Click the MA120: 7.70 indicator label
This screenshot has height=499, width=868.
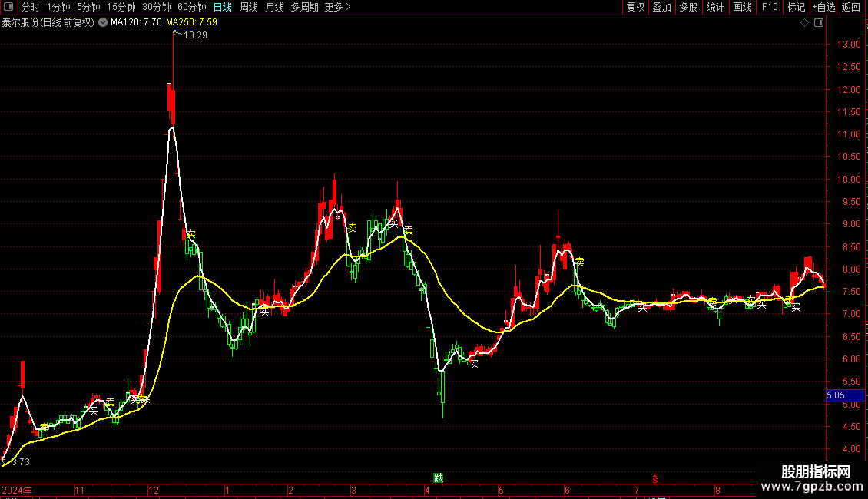point(136,23)
